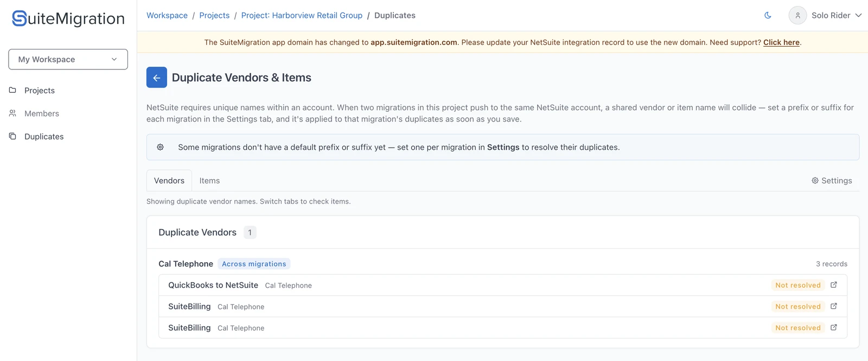The height and width of the screenshot is (361, 868).
Task: Click the '3 records' label
Action: (x=832, y=264)
